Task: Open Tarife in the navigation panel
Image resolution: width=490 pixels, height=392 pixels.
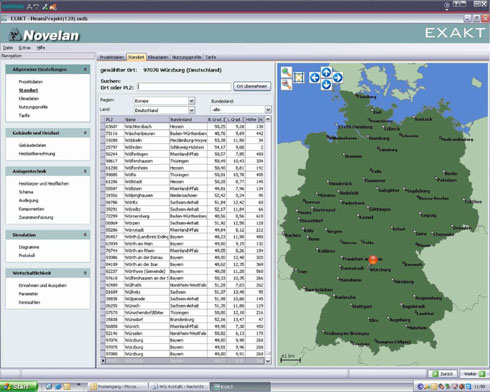Action: coord(24,115)
